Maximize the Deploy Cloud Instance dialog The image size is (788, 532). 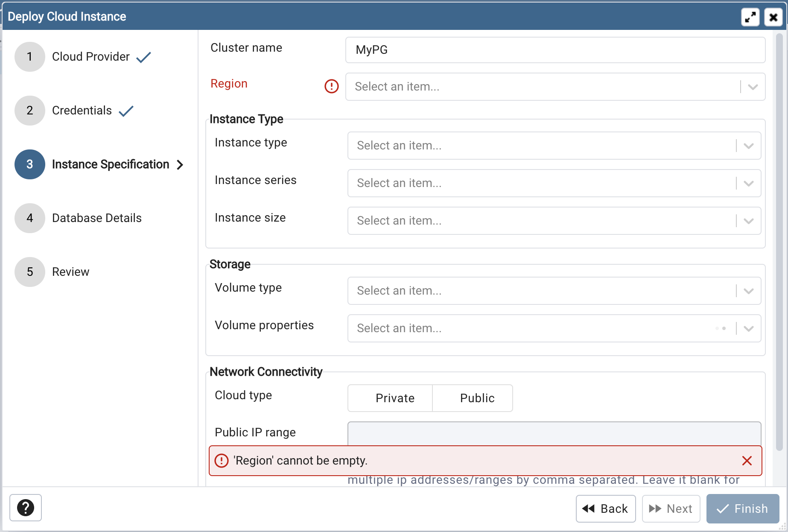tap(750, 17)
